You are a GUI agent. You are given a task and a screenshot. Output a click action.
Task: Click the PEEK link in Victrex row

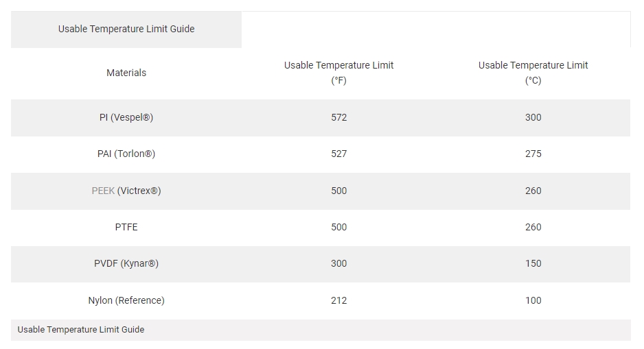pyautogui.click(x=103, y=191)
